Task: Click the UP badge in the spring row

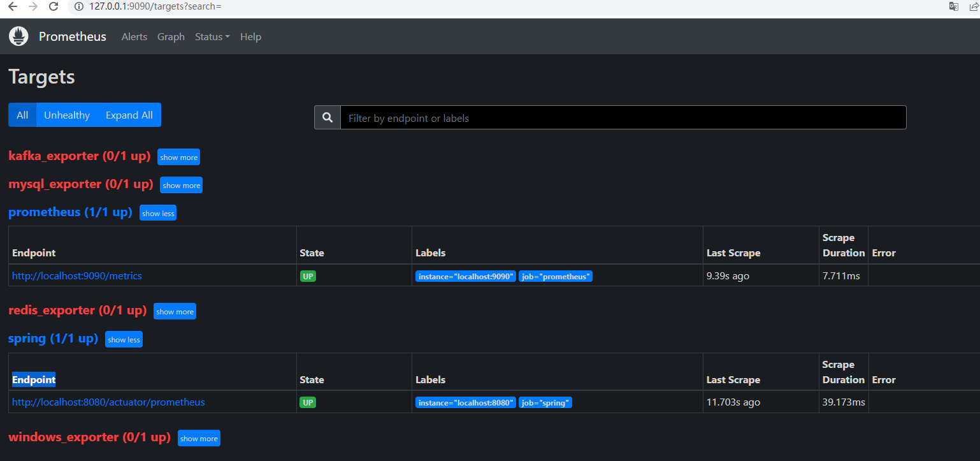Action: (x=308, y=402)
